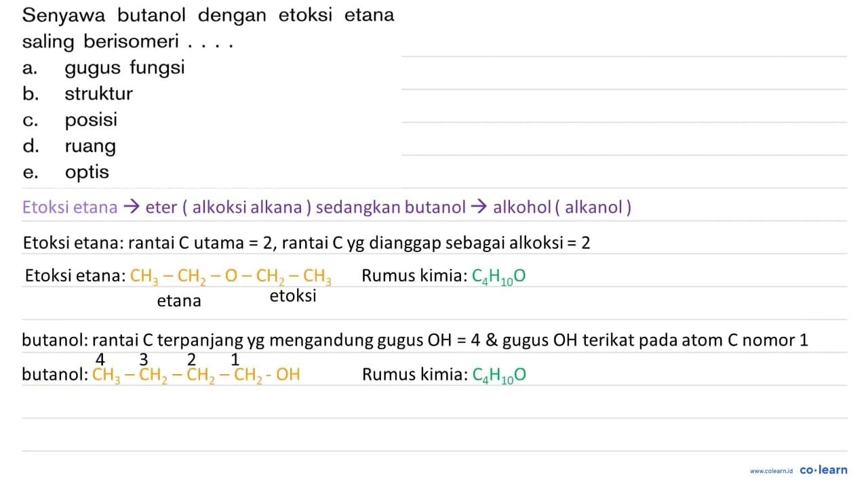Image resolution: width=868 pixels, height=488 pixels.
Task: Select answer option e. optis
Action: [66, 172]
